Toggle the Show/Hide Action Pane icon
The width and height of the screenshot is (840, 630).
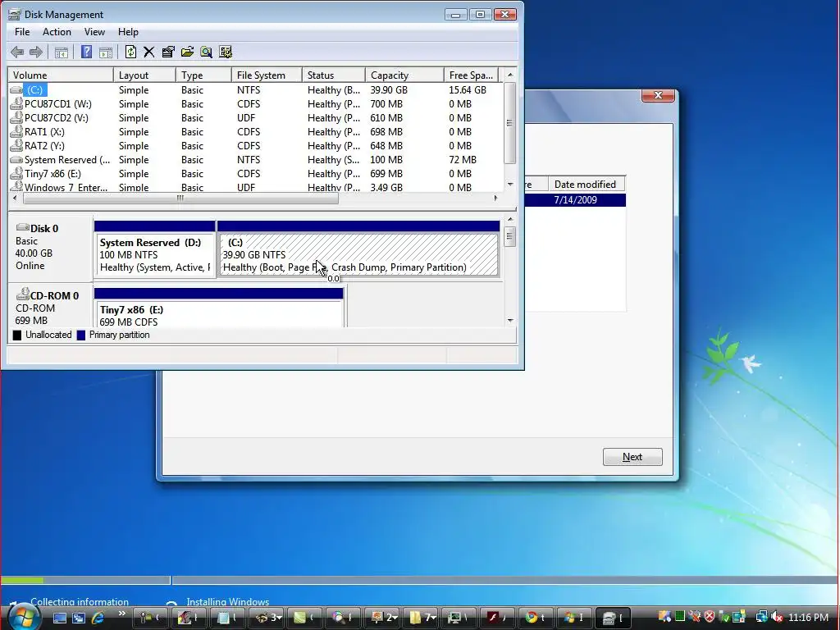[x=106, y=52]
